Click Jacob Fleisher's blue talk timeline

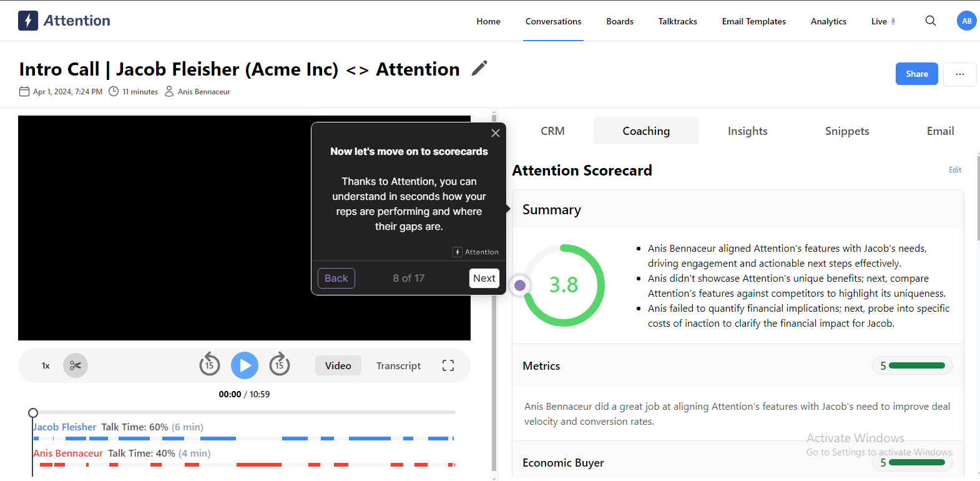tap(244, 439)
